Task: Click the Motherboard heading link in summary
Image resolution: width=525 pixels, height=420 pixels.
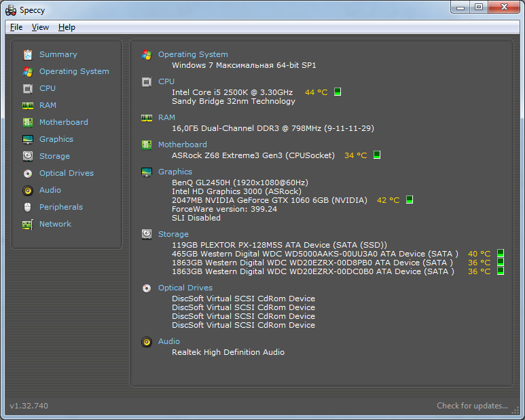Action: (x=183, y=145)
